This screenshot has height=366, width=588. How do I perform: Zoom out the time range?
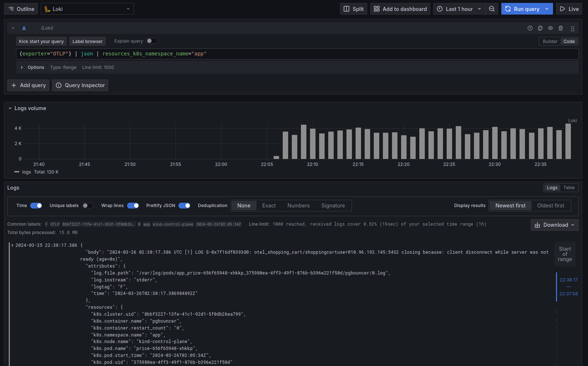(x=492, y=9)
